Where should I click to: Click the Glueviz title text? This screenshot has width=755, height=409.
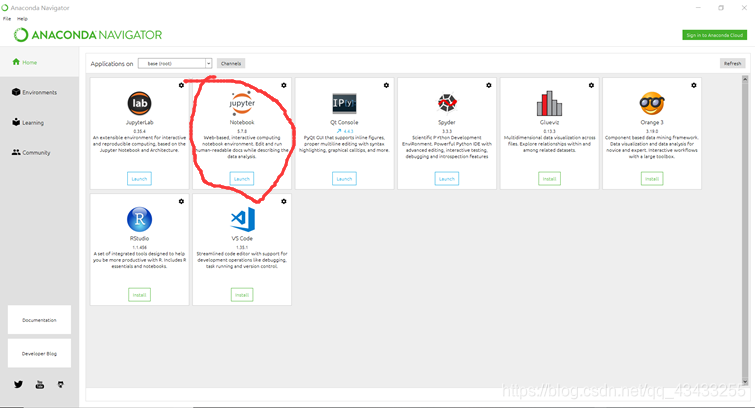[x=549, y=122]
